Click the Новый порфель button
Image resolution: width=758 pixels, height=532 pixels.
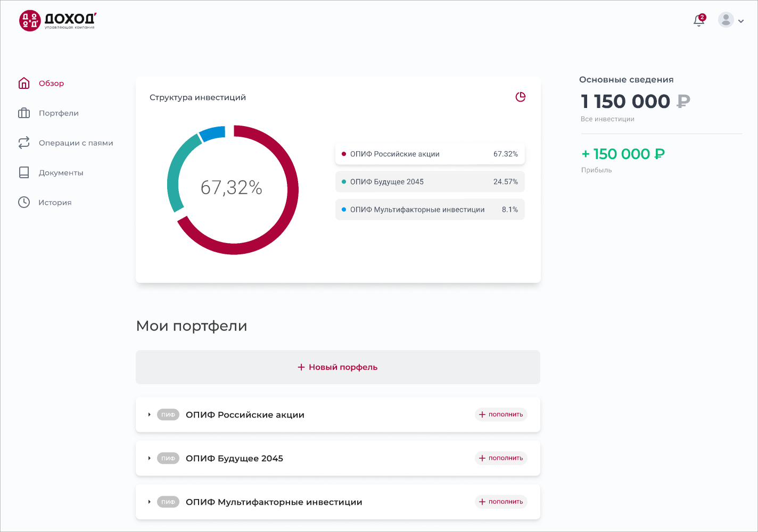click(337, 367)
